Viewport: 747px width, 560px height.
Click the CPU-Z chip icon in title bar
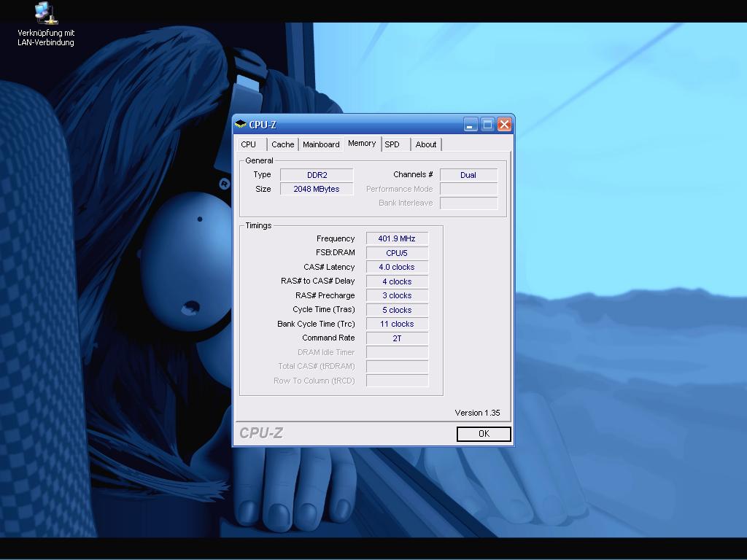pos(241,124)
